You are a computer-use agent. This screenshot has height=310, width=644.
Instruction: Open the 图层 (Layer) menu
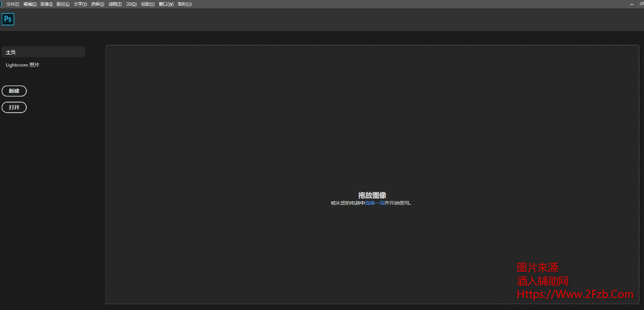click(x=63, y=4)
